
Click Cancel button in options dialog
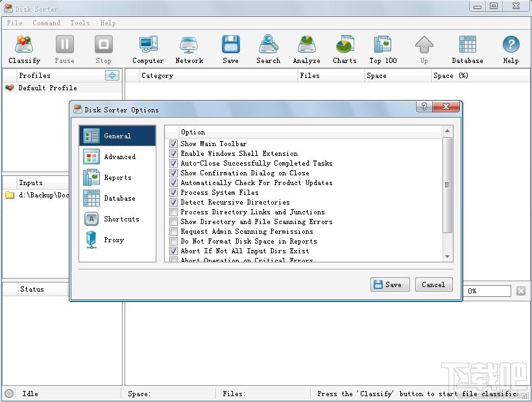tap(433, 284)
